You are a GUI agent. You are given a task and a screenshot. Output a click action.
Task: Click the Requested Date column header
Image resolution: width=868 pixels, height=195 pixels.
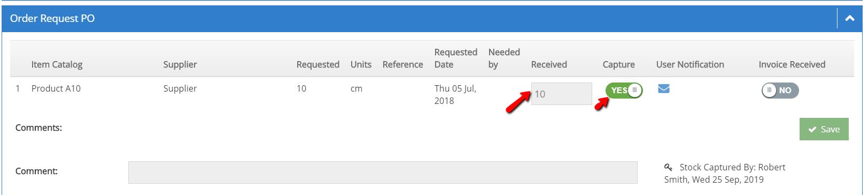pyautogui.click(x=455, y=58)
